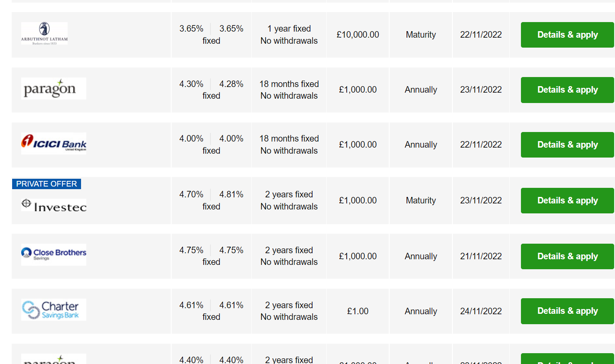The width and height of the screenshot is (615, 364).
Task: Open Details & apply for Arbuthnot Latham
Action: [567, 35]
